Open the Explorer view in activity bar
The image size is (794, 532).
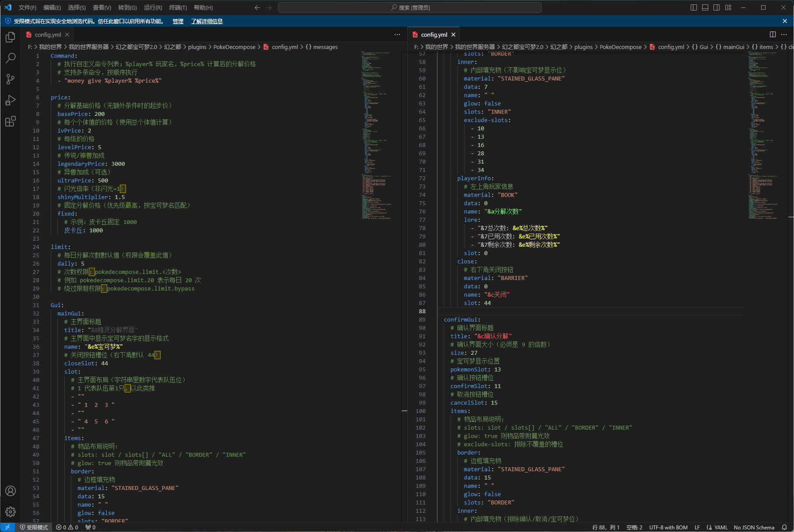(x=10, y=38)
